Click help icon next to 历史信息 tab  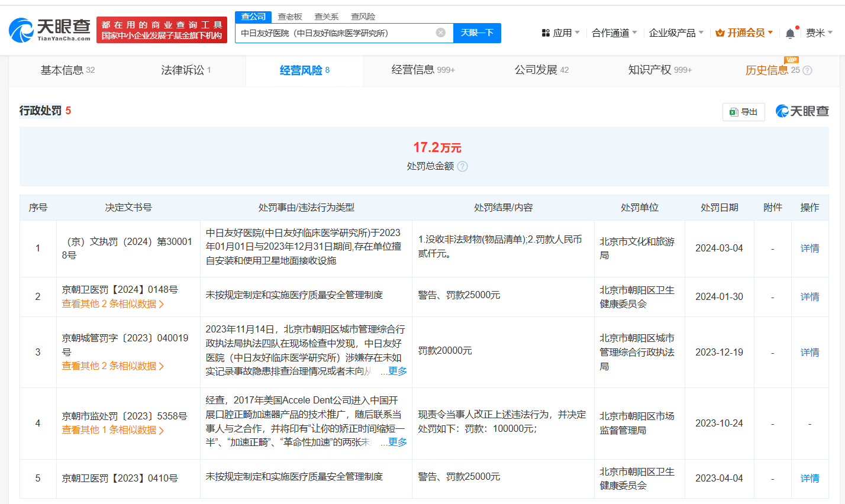tap(807, 70)
